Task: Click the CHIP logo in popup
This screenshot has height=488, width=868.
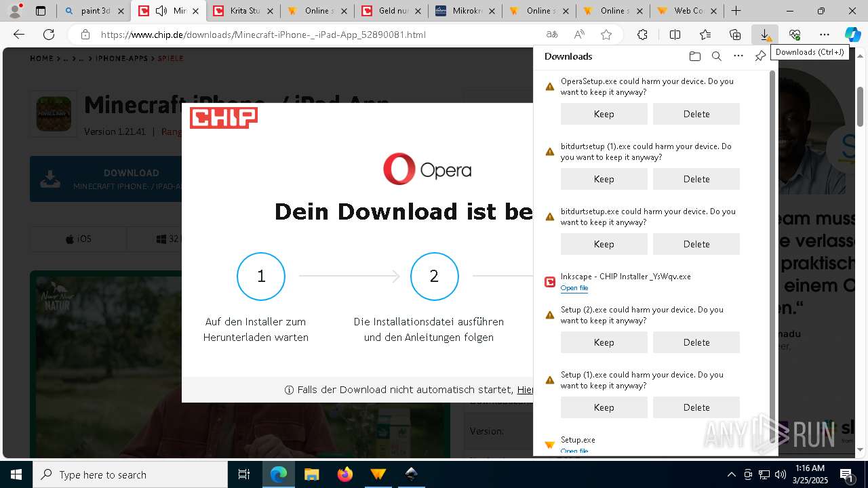Action: coord(224,117)
